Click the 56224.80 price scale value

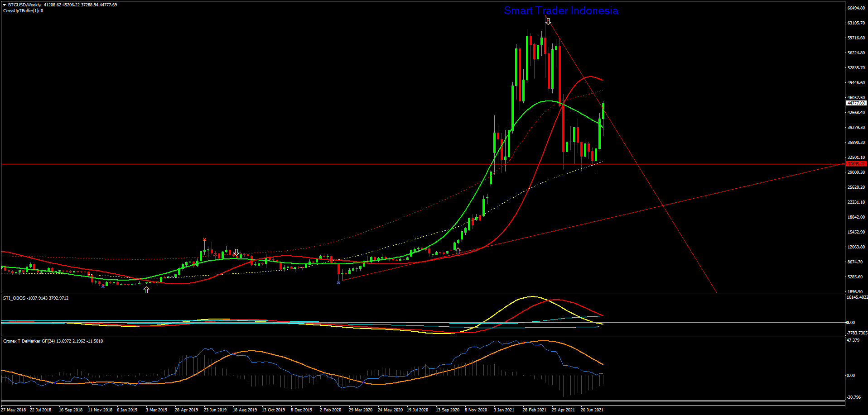click(856, 53)
